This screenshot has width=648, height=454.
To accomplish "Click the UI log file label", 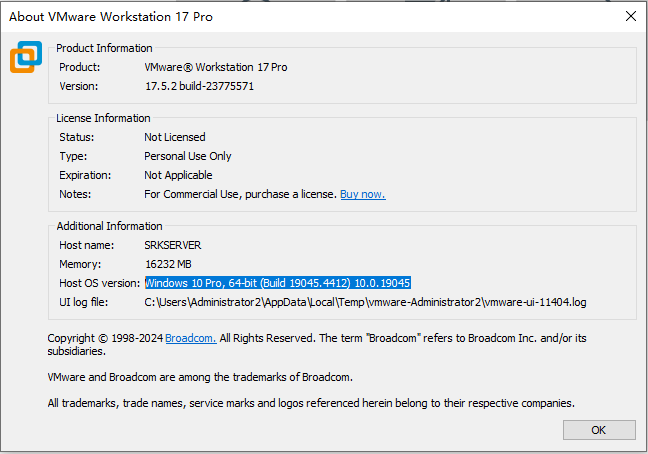I will 83,302.
